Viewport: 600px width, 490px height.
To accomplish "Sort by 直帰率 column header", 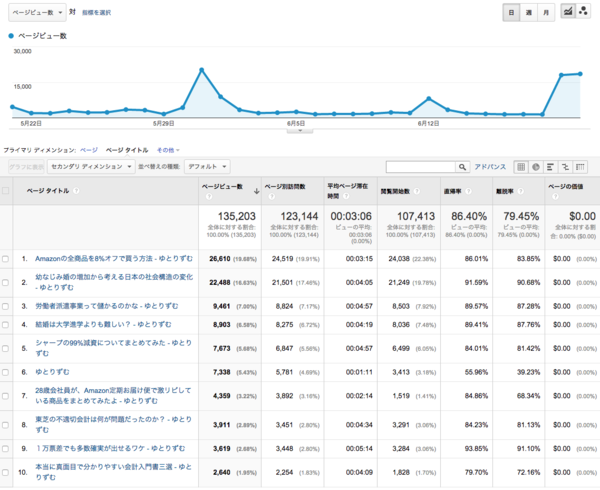I will 453,191.
